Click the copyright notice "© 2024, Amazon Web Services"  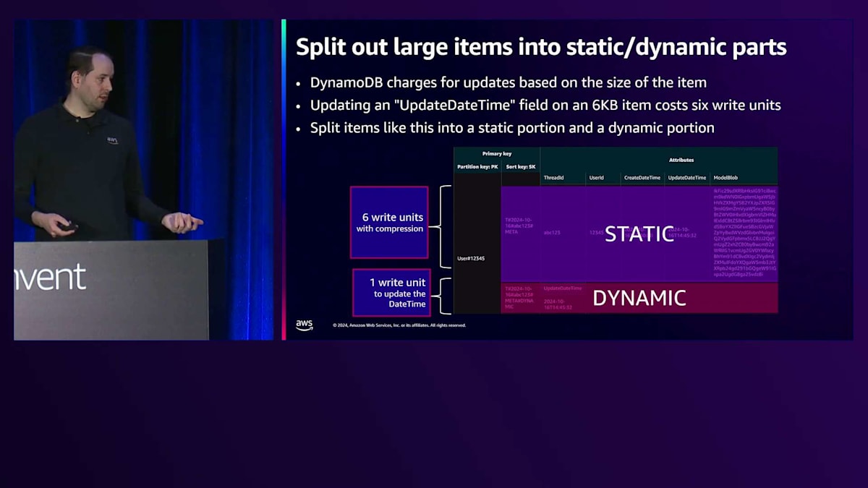click(x=399, y=325)
